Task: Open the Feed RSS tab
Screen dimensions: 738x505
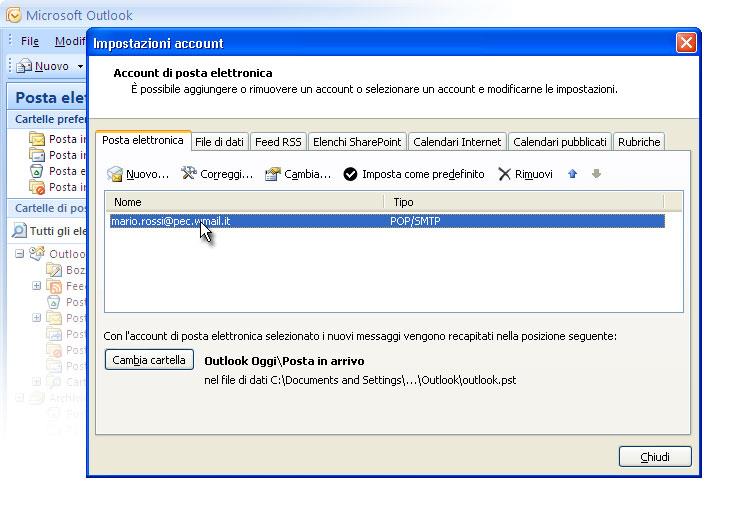Action: (x=278, y=142)
